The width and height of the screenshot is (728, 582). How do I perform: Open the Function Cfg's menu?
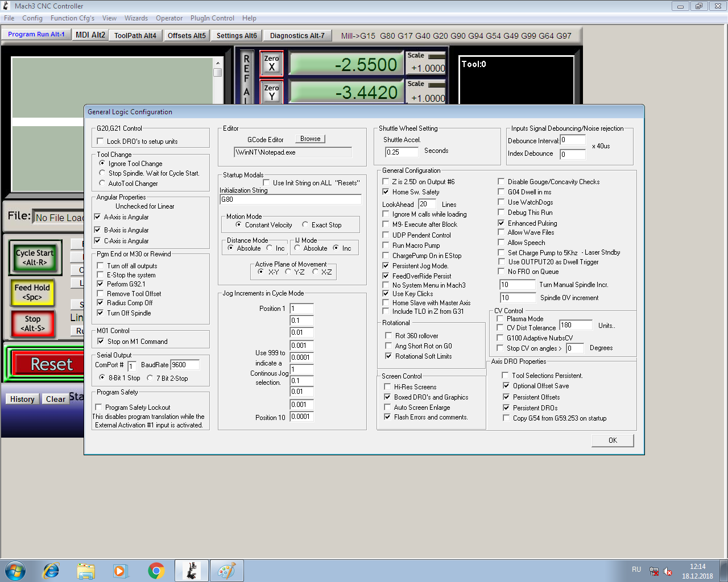[72, 18]
